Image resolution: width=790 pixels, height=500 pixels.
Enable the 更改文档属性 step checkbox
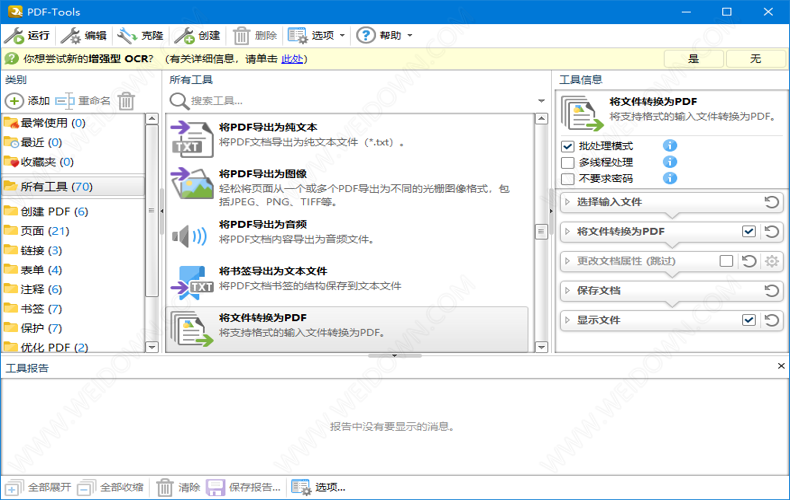click(726, 261)
